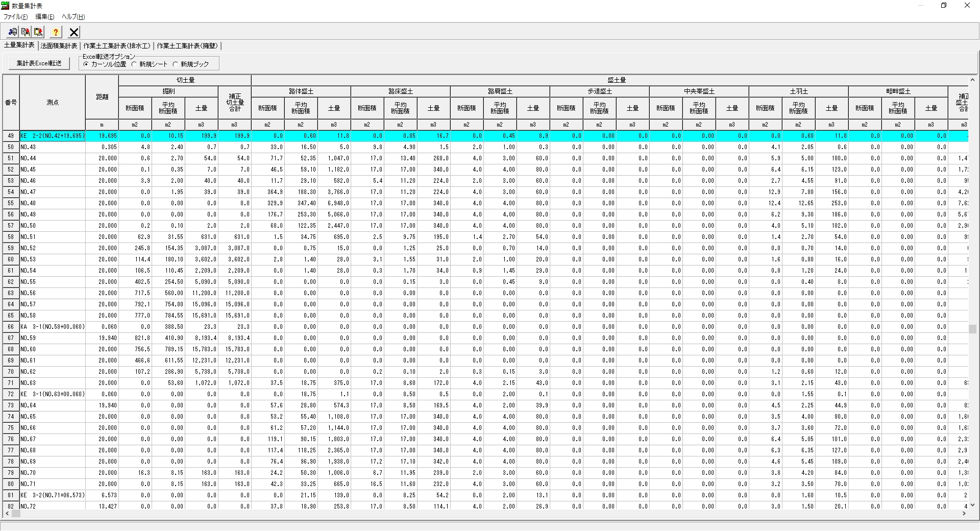Click the 2,365.0 路体盛土 volume cell in row 77
This screenshot has height=531, width=980.
pos(334,450)
